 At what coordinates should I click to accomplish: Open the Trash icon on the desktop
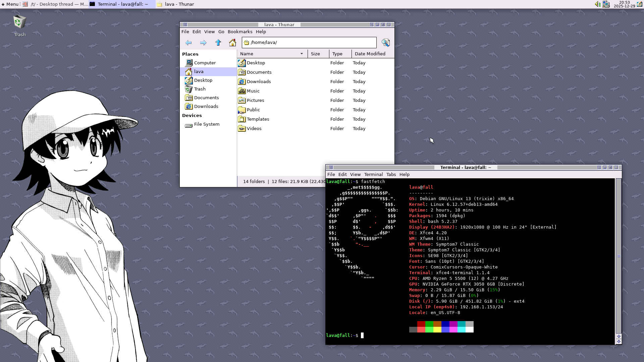tap(19, 22)
